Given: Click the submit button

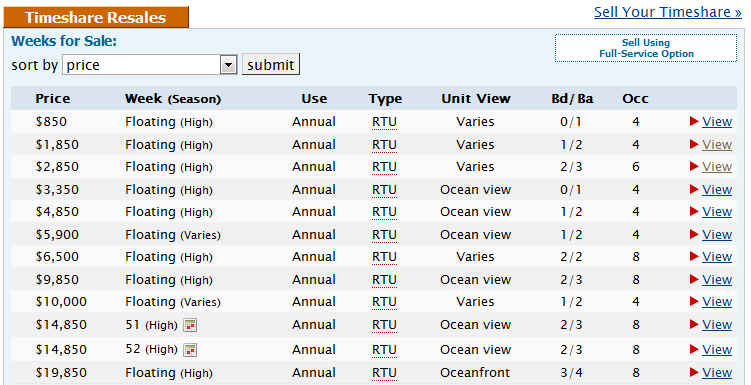Looking at the screenshot, I should click(x=271, y=65).
